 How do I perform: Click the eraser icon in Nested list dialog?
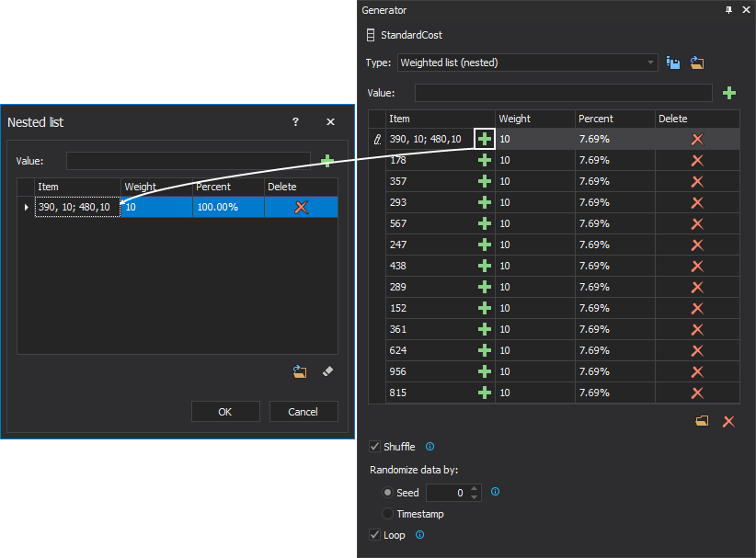pyautogui.click(x=327, y=371)
